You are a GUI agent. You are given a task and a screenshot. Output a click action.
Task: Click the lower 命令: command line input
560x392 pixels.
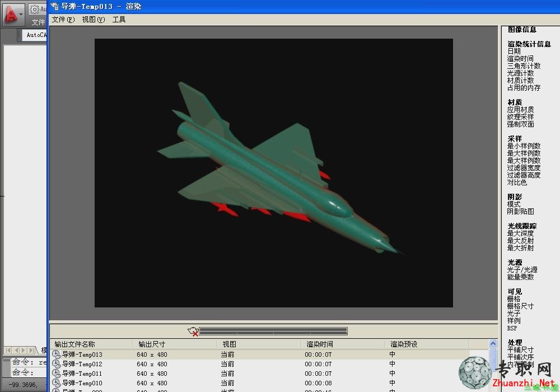(x=29, y=373)
